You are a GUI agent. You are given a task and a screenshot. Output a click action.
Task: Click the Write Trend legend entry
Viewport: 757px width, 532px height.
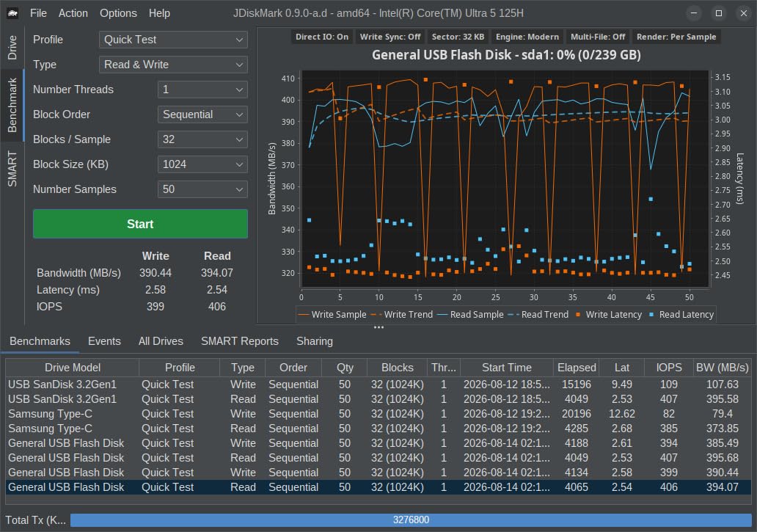point(402,315)
